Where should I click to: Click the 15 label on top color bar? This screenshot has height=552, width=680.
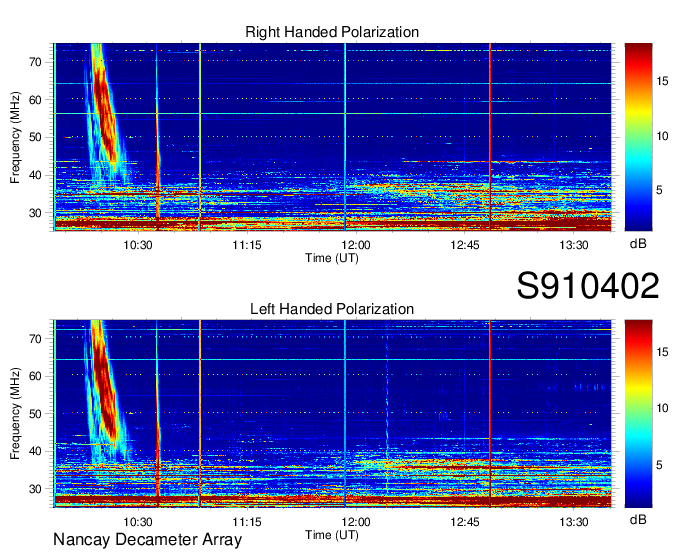662,81
